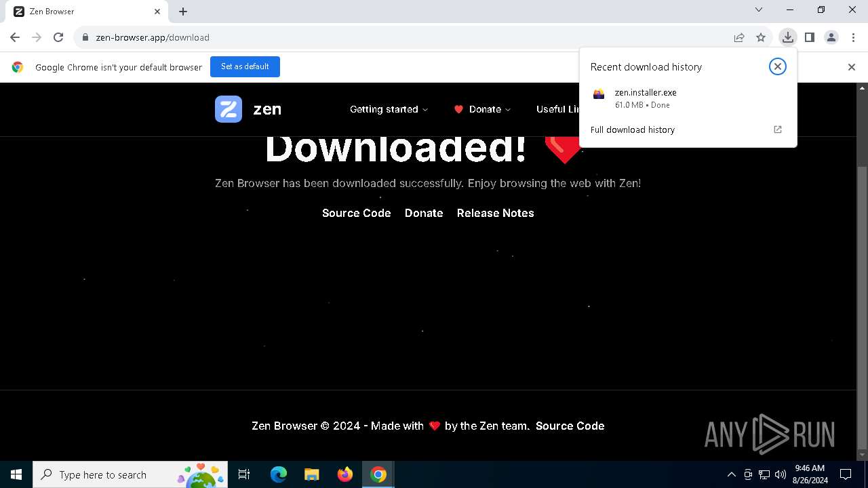Toggle the Chrome side panel icon

coord(809,37)
